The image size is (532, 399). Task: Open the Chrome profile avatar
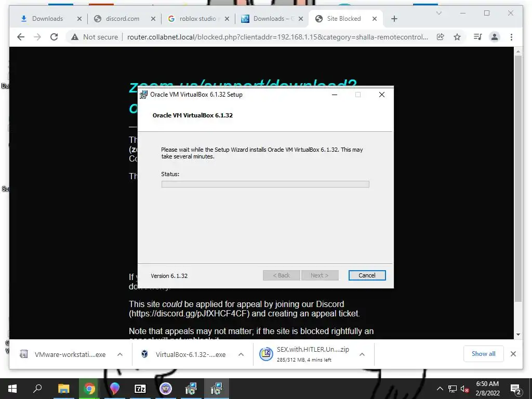[x=495, y=37]
